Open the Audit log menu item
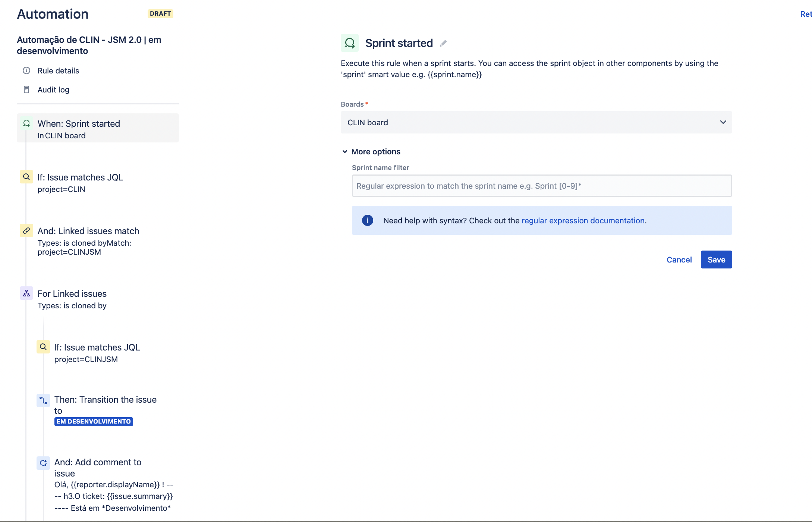This screenshot has width=812, height=522. (x=53, y=89)
